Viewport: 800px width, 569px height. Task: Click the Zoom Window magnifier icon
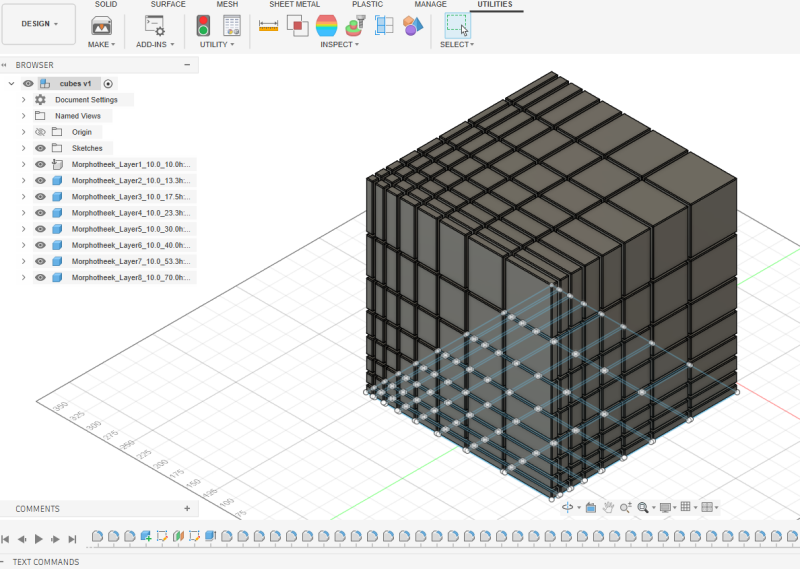[x=643, y=507]
